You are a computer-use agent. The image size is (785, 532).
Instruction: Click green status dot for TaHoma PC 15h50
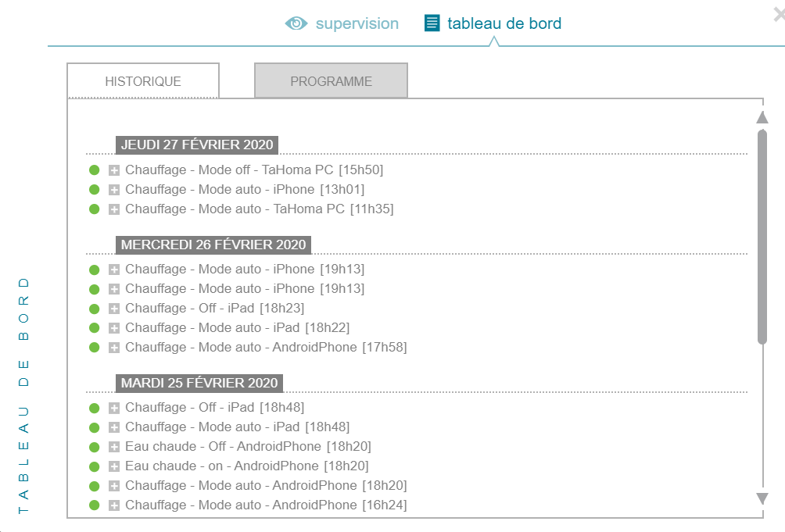click(x=94, y=170)
